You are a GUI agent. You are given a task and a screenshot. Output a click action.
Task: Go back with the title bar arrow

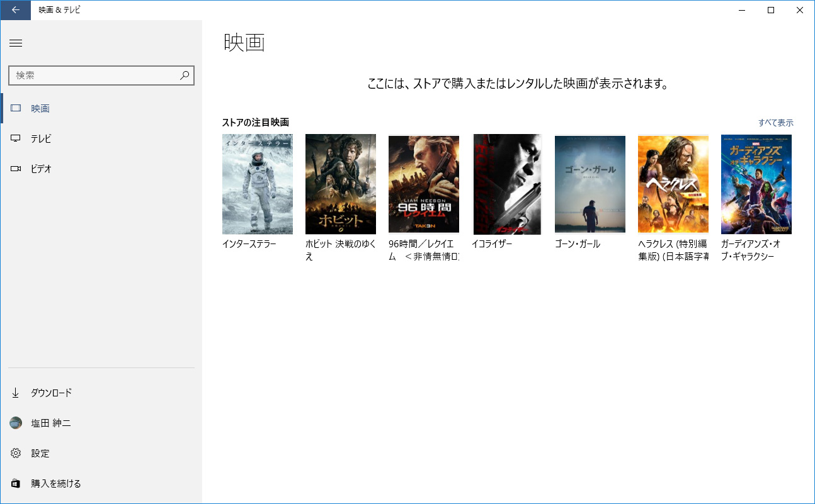(15, 10)
